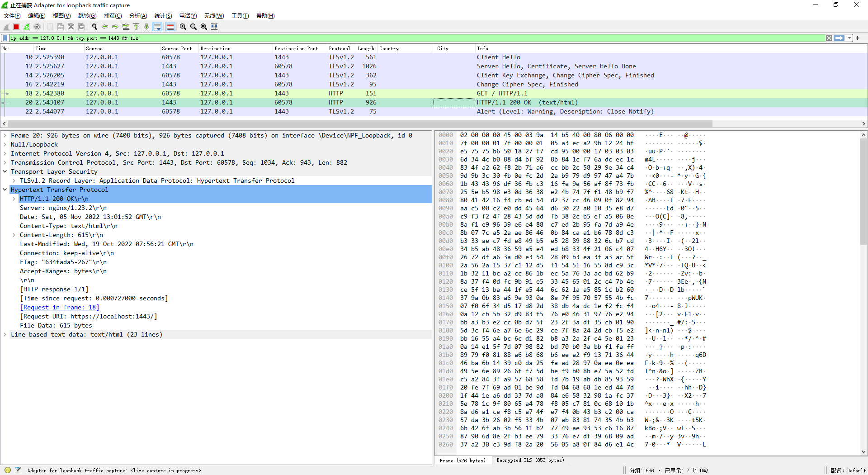
Task: Open the 编辑(E) menu
Action: click(37, 15)
